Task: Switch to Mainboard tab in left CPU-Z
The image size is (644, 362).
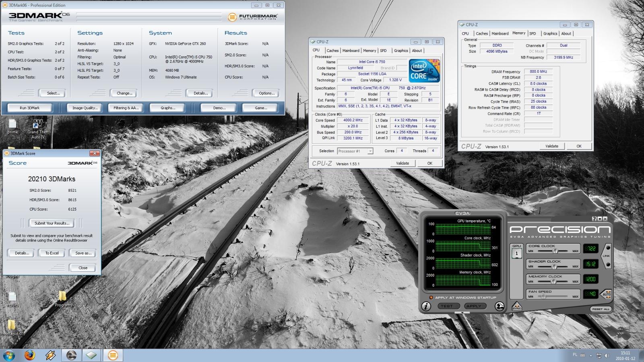Action: [x=351, y=51]
